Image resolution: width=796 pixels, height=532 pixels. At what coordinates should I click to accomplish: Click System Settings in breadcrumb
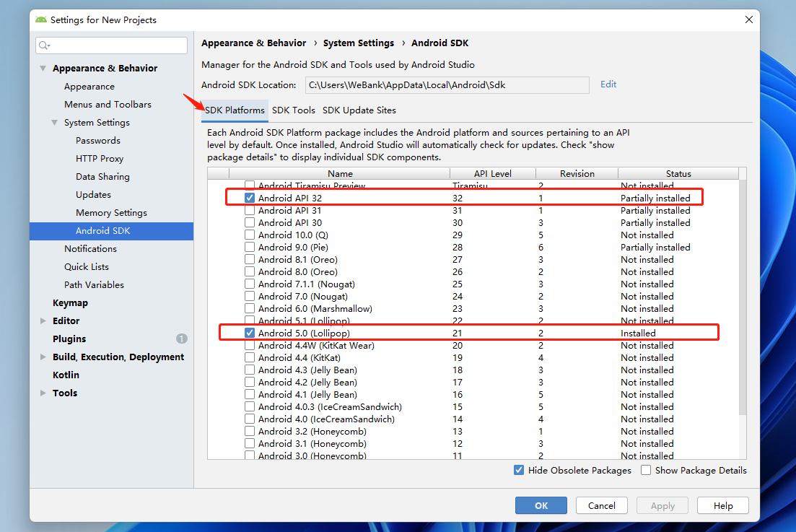pos(359,43)
